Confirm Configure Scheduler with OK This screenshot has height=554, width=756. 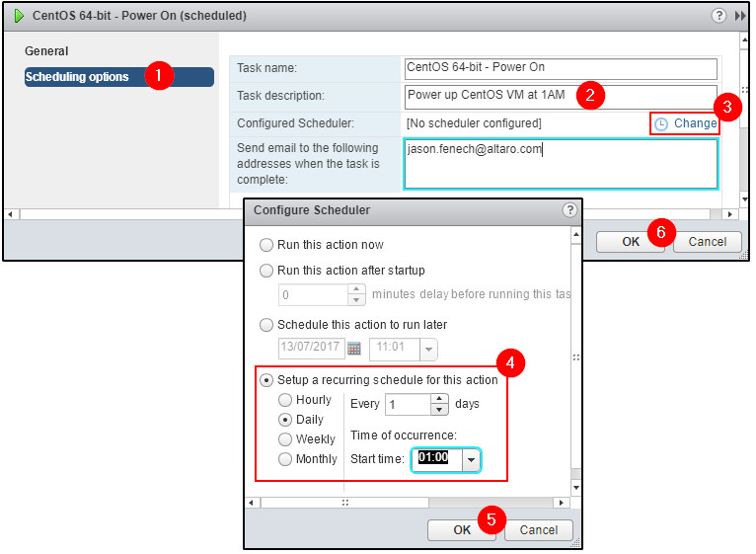462,530
